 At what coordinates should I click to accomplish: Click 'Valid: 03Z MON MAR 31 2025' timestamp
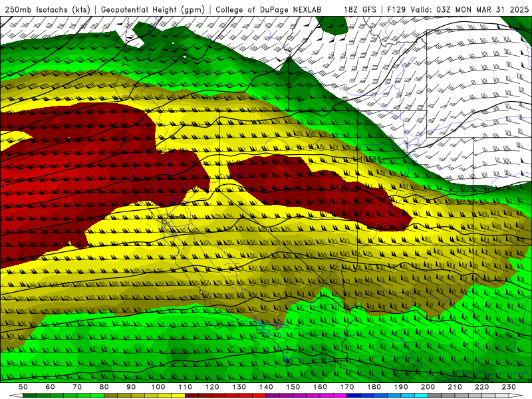[x=469, y=9]
